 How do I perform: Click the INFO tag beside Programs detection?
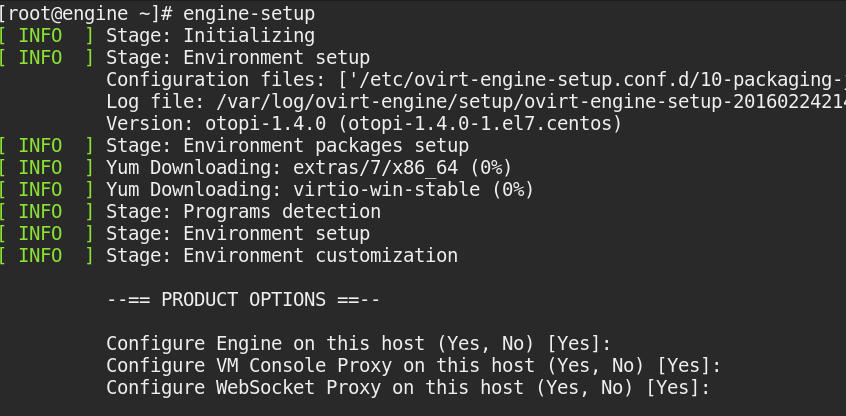coord(40,212)
